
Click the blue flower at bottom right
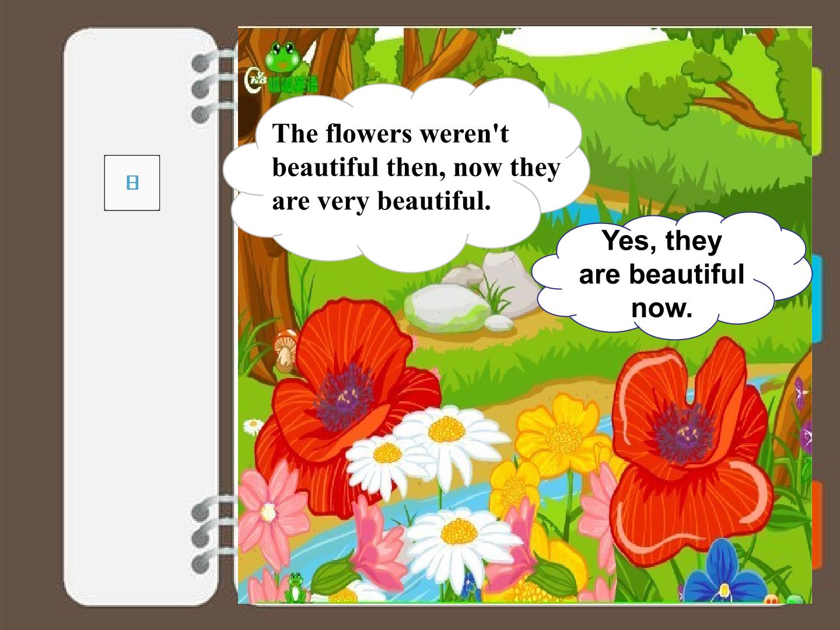coord(724,574)
